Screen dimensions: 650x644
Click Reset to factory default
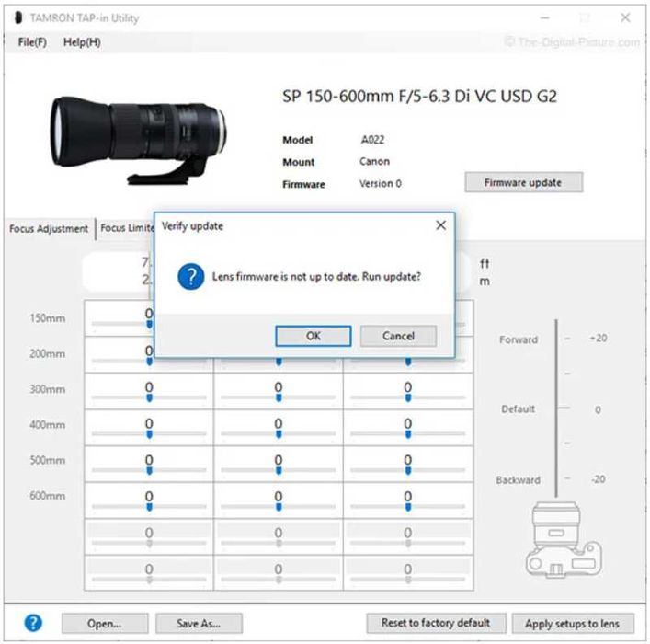(x=436, y=623)
